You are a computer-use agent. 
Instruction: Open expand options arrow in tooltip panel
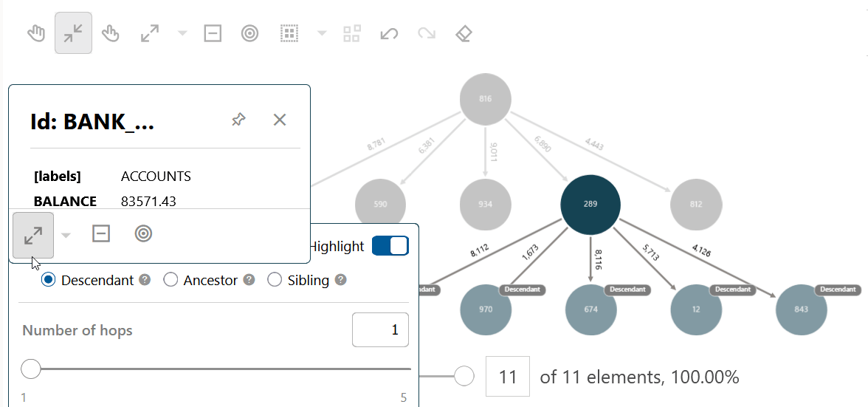pyautogui.click(x=66, y=236)
